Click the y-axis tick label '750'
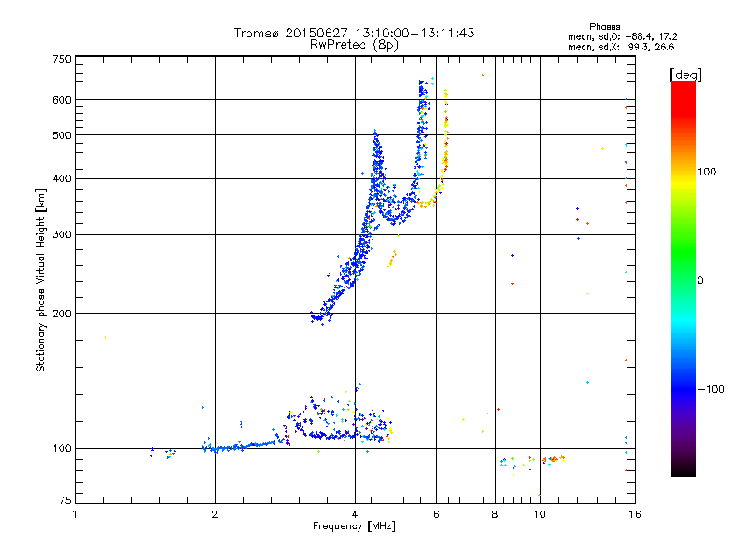This screenshot has width=747, height=560. 62,59
